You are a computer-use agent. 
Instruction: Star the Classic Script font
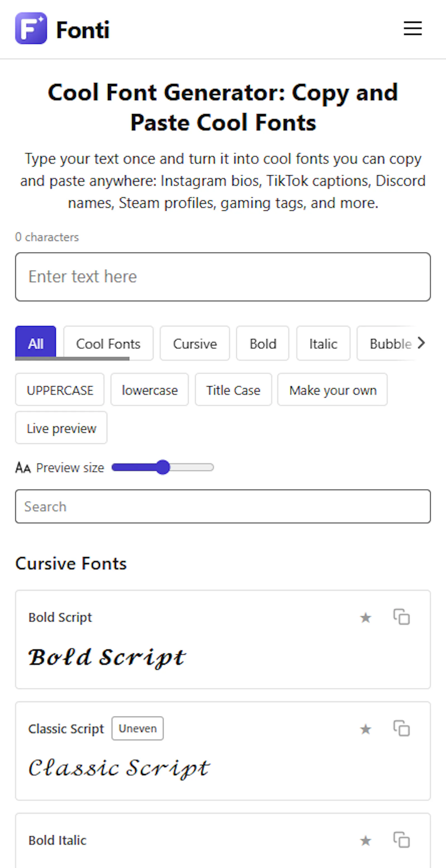[365, 729]
